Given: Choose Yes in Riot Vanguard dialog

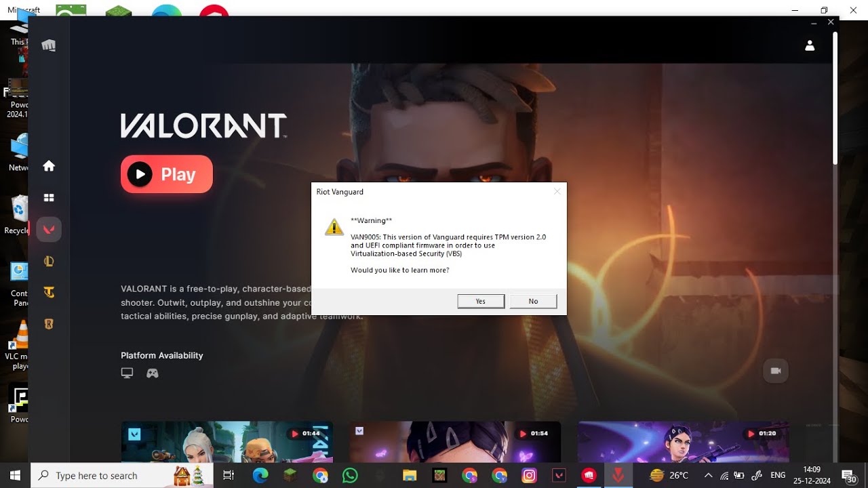Looking at the screenshot, I should 481,301.
